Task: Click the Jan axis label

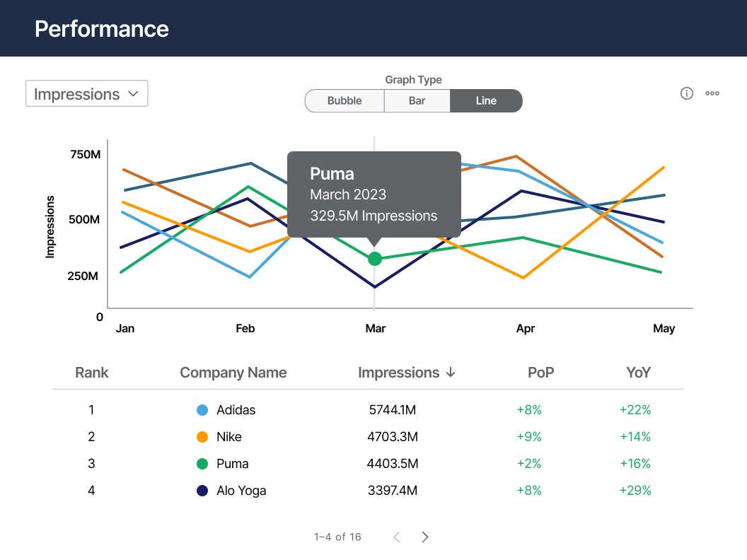Action: point(125,329)
